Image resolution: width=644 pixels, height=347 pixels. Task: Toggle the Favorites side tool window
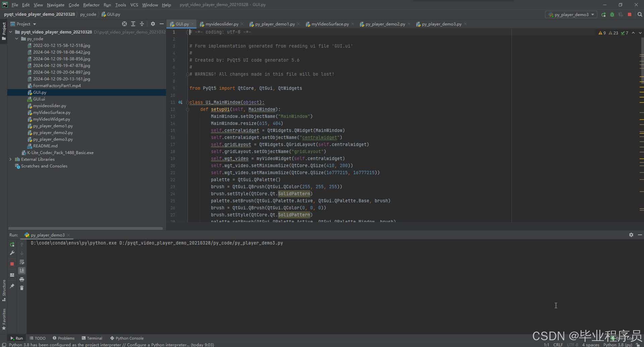tap(4, 319)
